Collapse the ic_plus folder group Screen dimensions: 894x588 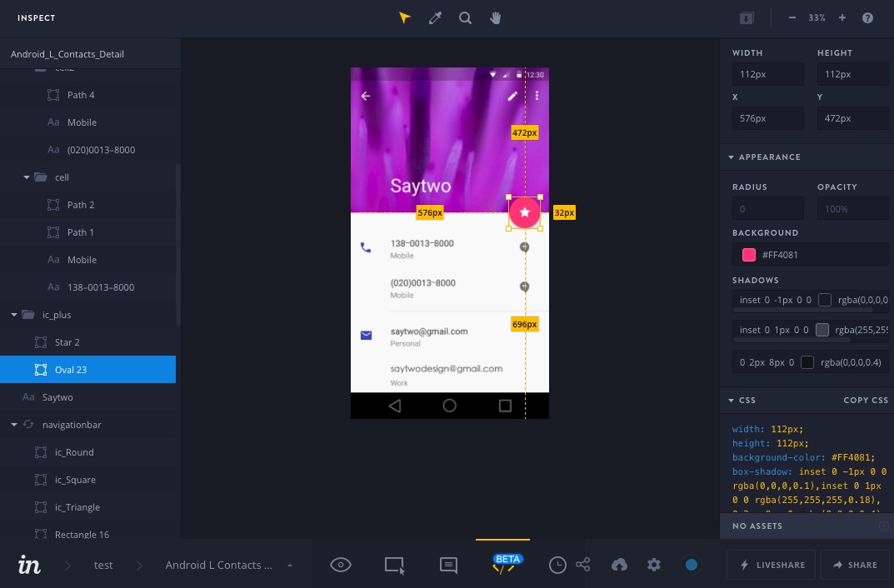[x=13, y=315]
